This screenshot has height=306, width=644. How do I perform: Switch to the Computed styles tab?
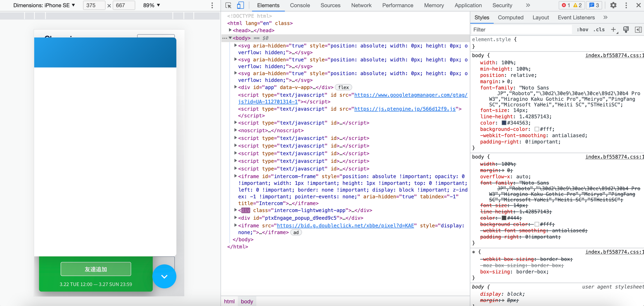511,17
